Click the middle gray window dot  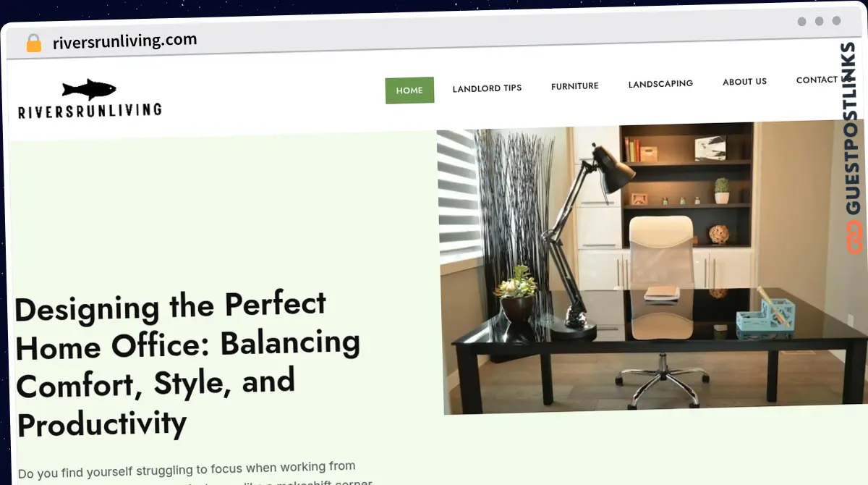[819, 22]
